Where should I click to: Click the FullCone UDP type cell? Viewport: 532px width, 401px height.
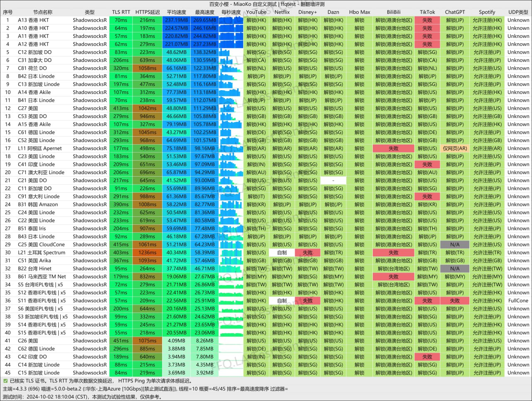coord(518,300)
